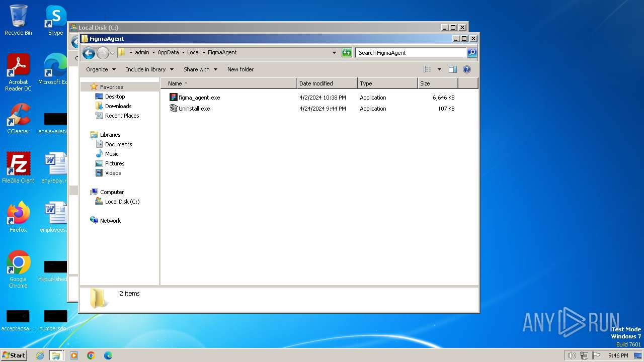Sort by Size column header

pyautogui.click(x=438, y=83)
